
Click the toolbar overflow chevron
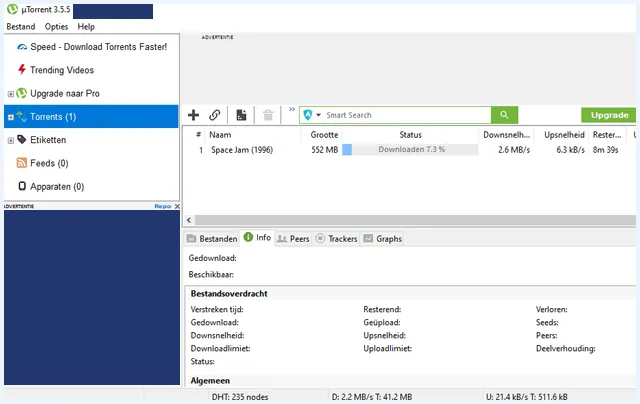pyautogui.click(x=292, y=109)
